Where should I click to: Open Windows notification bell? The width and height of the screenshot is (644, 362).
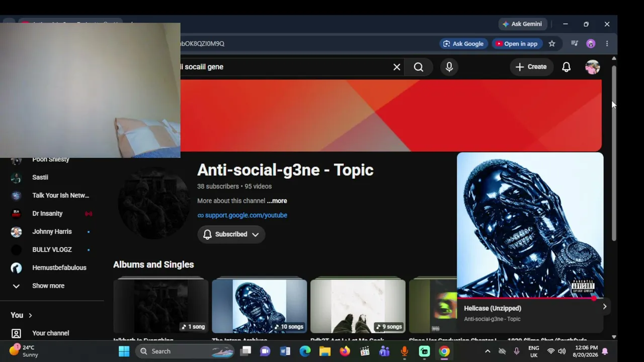605,351
